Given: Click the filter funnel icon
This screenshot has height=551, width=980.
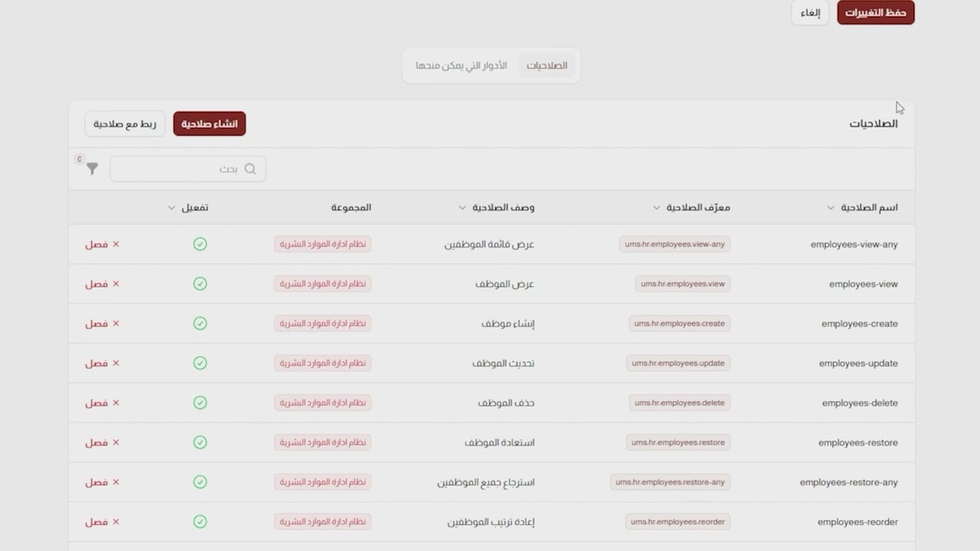Looking at the screenshot, I should (93, 168).
